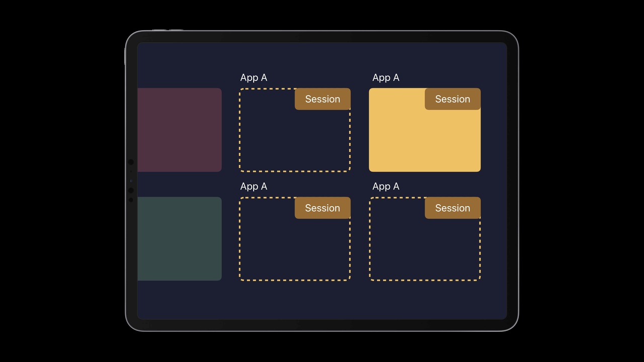Click the App A label above the bottom right window
The height and width of the screenshot is (362, 644).
tap(386, 187)
